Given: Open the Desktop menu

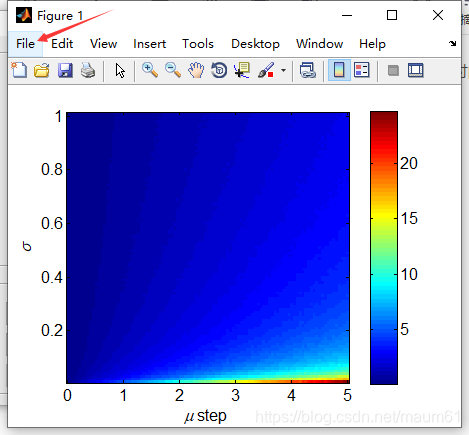Looking at the screenshot, I should pos(255,44).
